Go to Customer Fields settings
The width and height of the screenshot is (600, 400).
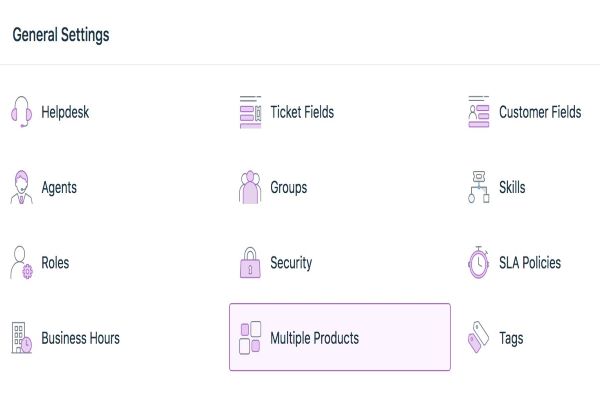pyautogui.click(x=540, y=112)
